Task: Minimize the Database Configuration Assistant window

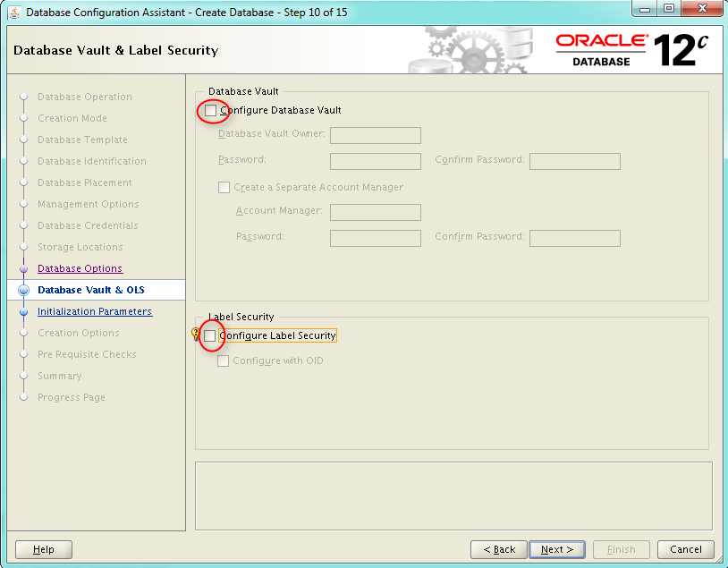Action: pyautogui.click(x=646, y=10)
